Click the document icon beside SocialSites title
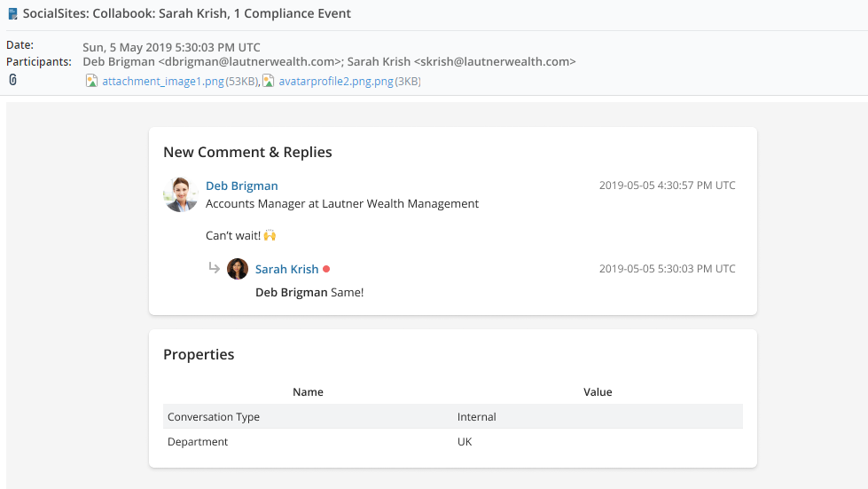The width and height of the screenshot is (868, 489). [x=12, y=14]
